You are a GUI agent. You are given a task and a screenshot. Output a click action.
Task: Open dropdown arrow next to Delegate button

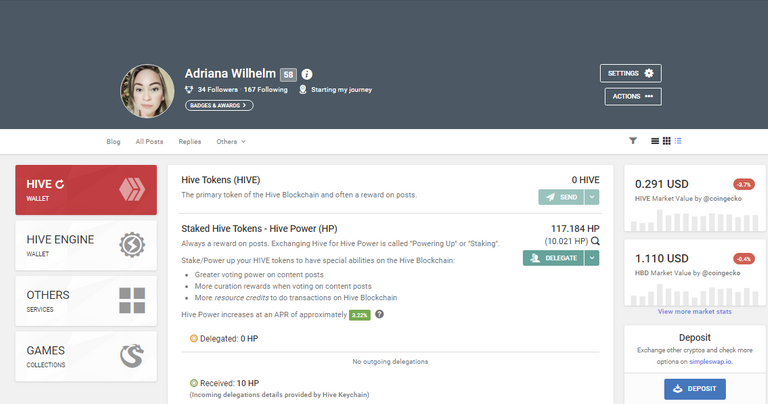tap(592, 258)
